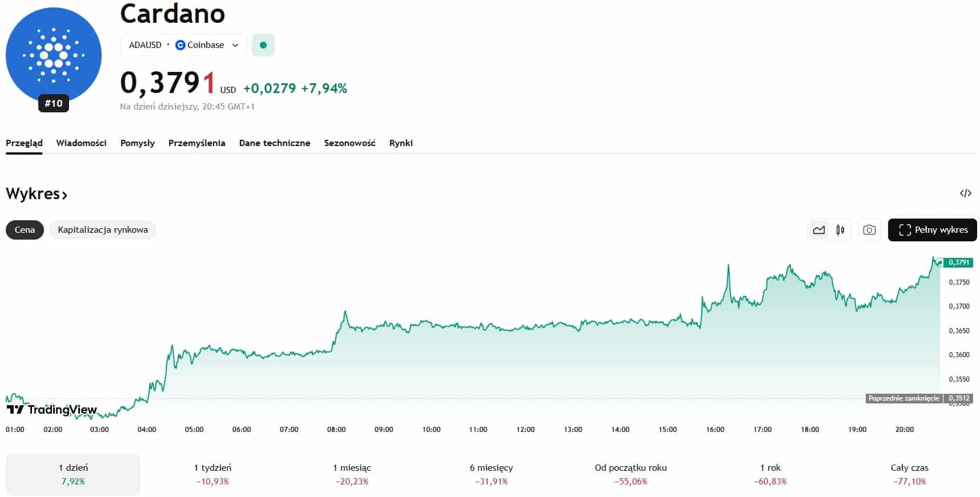Click the Coinbase exchange logo
Image resolution: width=980 pixels, height=497 pixels.
click(180, 45)
